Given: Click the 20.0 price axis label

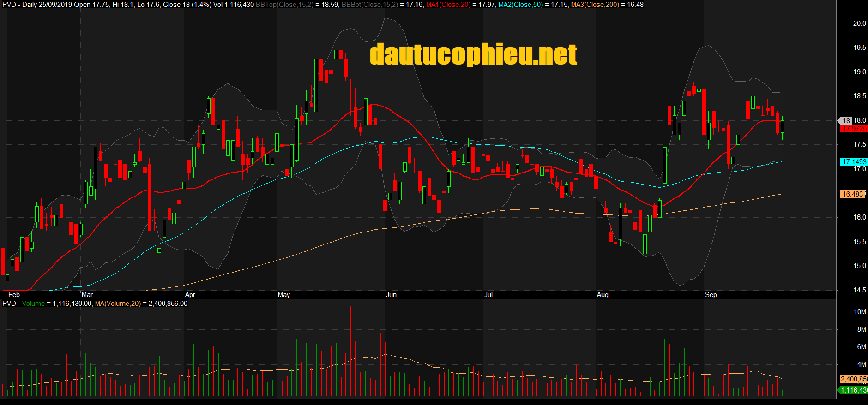Looking at the screenshot, I should pyautogui.click(x=859, y=24).
